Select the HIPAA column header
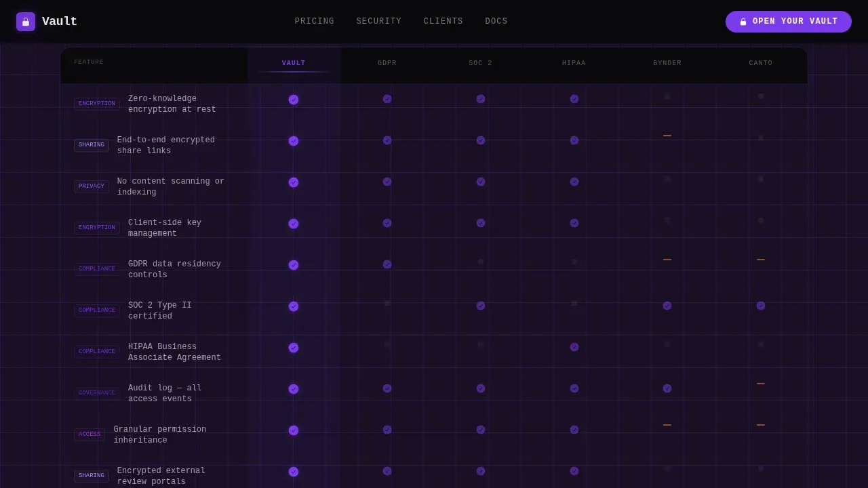This screenshot has width=868, height=488. 574,64
